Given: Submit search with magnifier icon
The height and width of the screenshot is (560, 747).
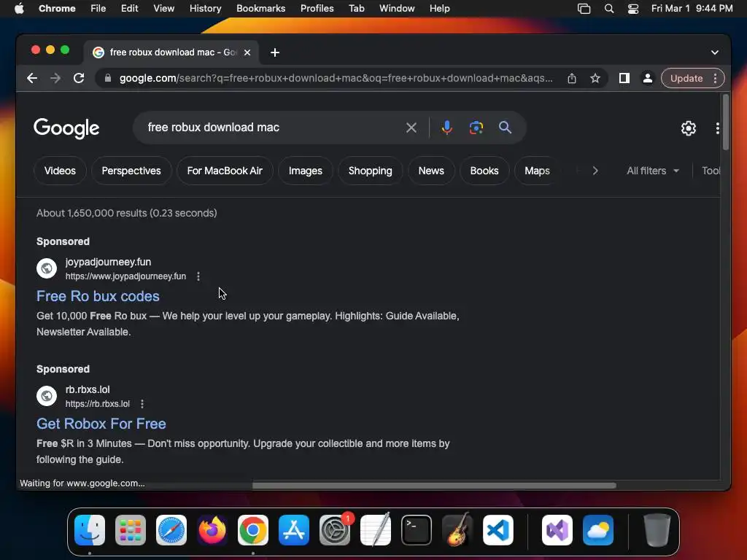Looking at the screenshot, I should [x=505, y=128].
